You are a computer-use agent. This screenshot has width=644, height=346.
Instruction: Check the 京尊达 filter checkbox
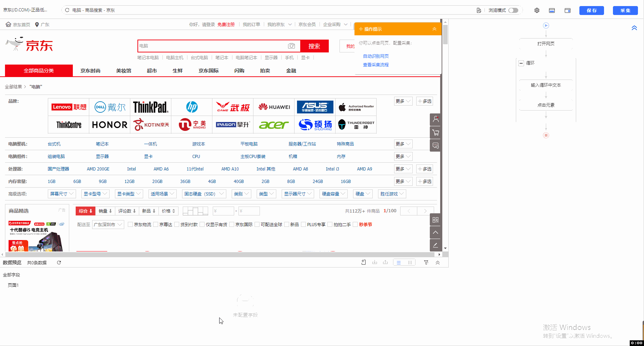(x=156, y=224)
